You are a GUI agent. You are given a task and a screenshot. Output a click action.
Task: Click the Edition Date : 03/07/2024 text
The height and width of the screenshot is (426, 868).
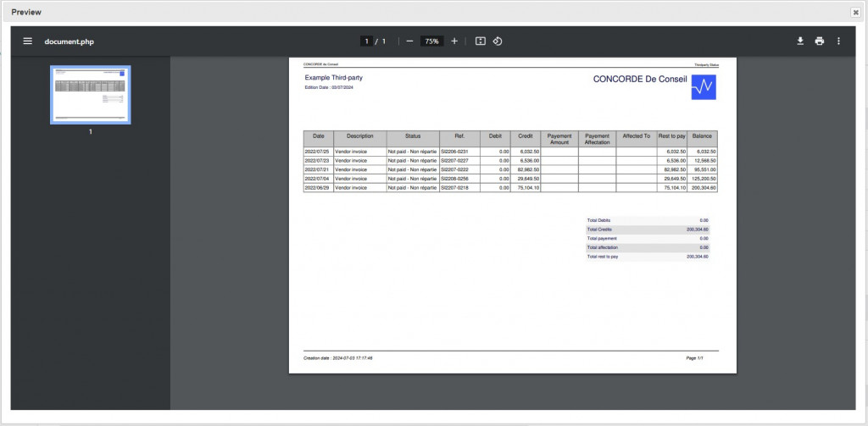[x=329, y=88]
